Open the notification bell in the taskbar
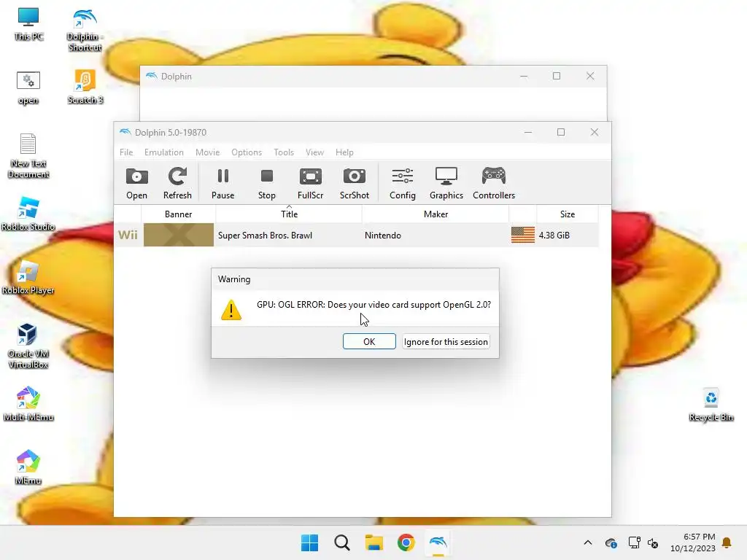 (727, 542)
